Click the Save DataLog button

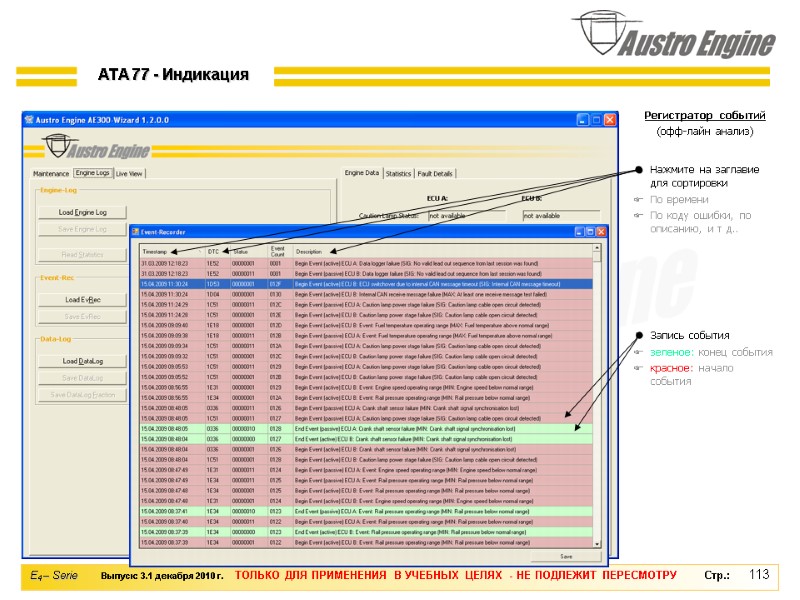(x=82, y=378)
